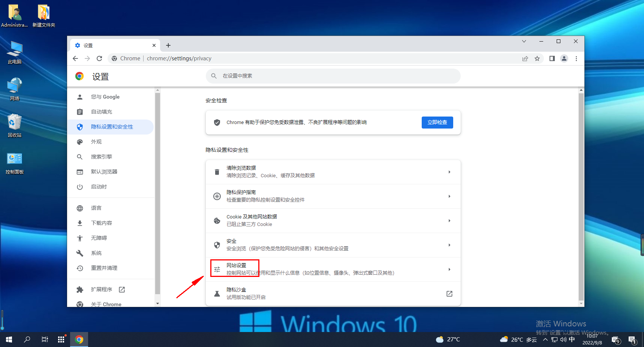
Task: Expand 清除浏览数据 row arrow
Action: [x=449, y=172]
